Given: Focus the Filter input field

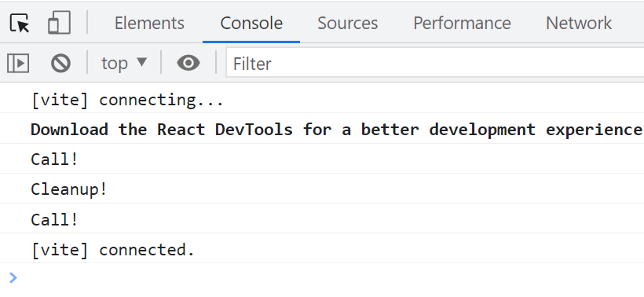Looking at the screenshot, I should tap(435, 64).
